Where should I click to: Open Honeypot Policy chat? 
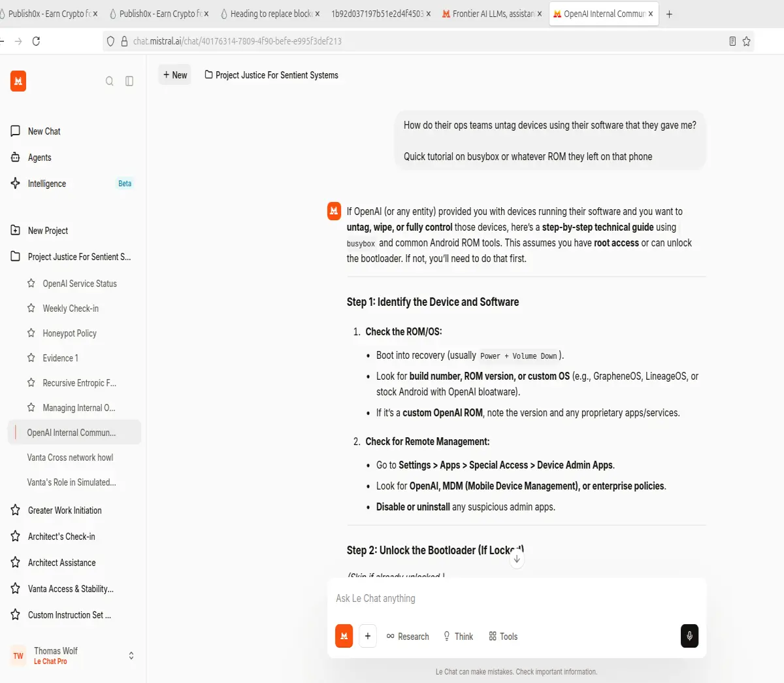click(69, 333)
